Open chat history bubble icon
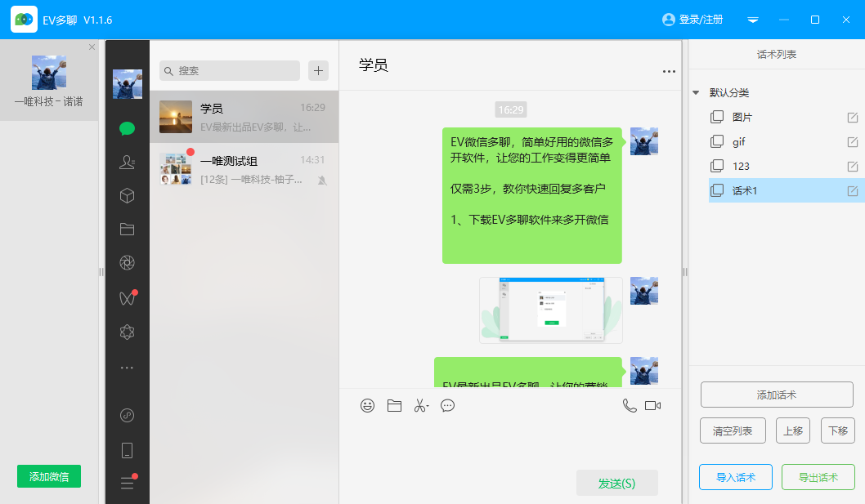Viewport: 865px width, 504px height. pos(448,405)
